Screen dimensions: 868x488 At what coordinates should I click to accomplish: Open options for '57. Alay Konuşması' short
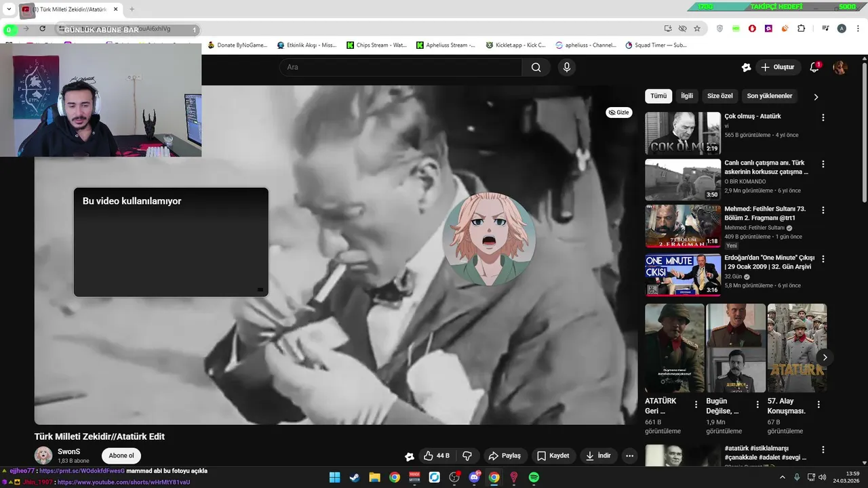818,405
